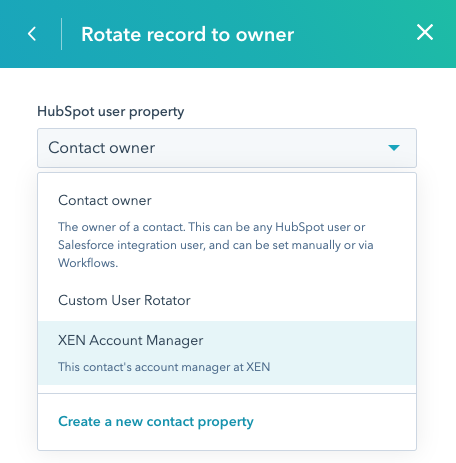
Task: Click 'This contact's account manager at XEN' text
Action: pyautogui.click(x=164, y=367)
